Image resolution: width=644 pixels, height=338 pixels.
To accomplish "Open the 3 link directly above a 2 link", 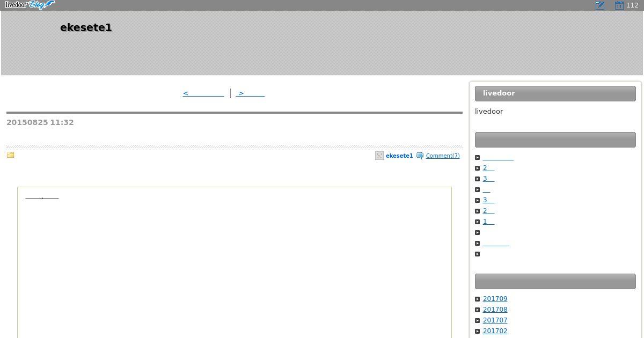I will coord(488,200).
